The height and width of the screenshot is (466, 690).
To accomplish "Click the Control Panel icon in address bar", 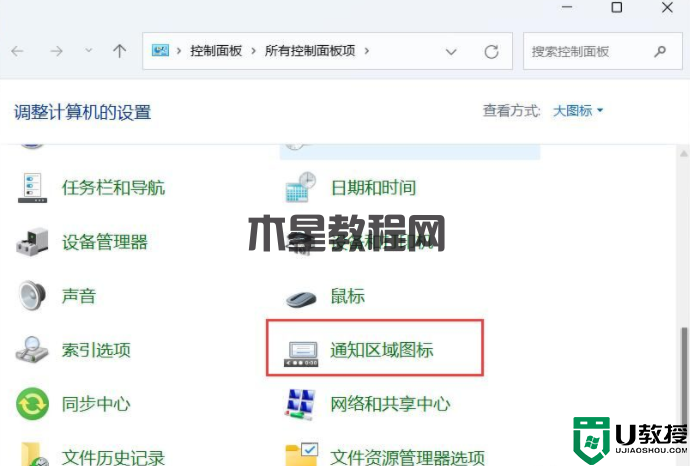I will tap(160, 51).
